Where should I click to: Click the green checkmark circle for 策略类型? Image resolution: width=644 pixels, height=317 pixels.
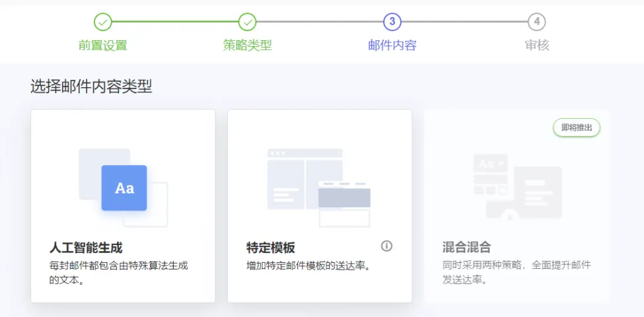tap(247, 22)
